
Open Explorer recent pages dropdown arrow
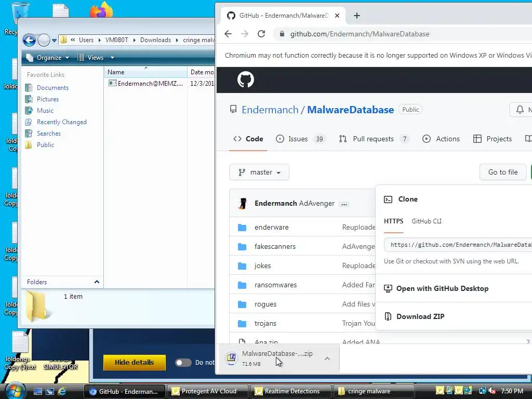54,41
